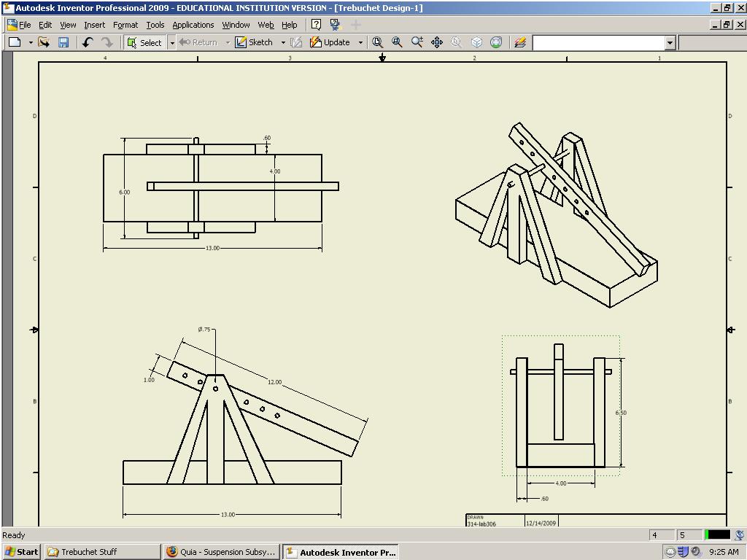Click the Select button on toolbar
The width and height of the screenshot is (747, 560).
(x=146, y=42)
